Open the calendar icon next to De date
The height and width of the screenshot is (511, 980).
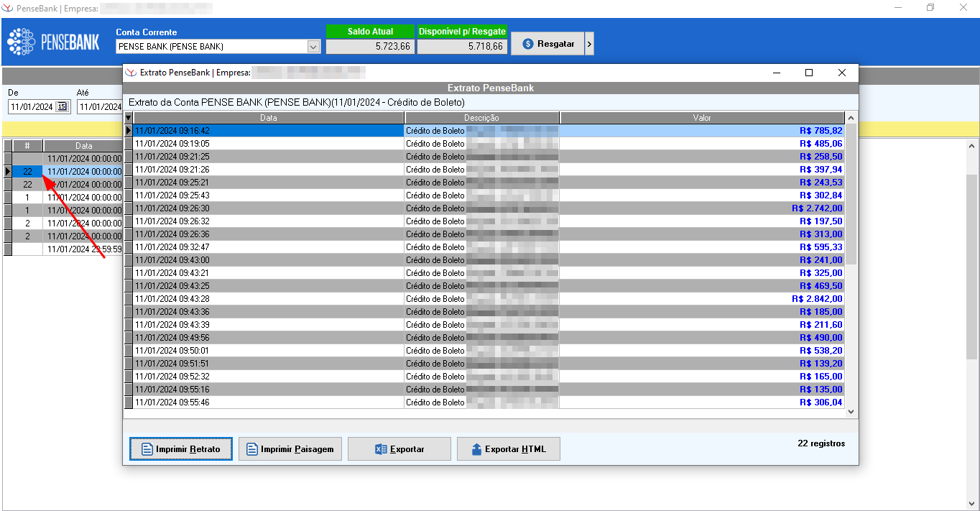tap(62, 106)
